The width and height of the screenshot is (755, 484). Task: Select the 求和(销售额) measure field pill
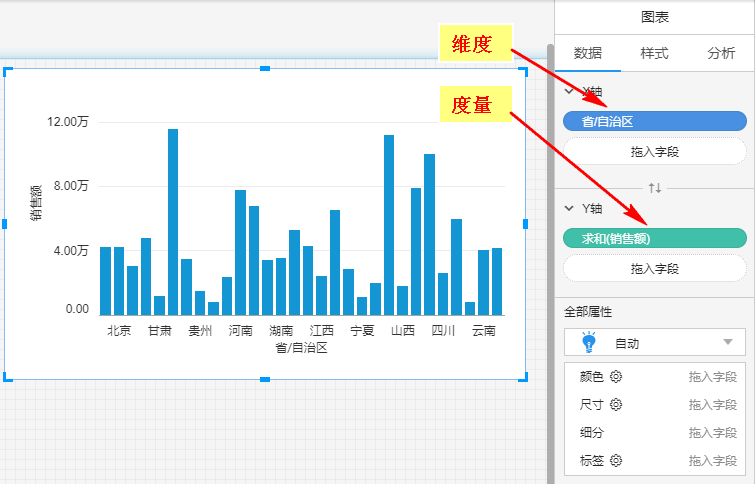(x=655, y=238)
